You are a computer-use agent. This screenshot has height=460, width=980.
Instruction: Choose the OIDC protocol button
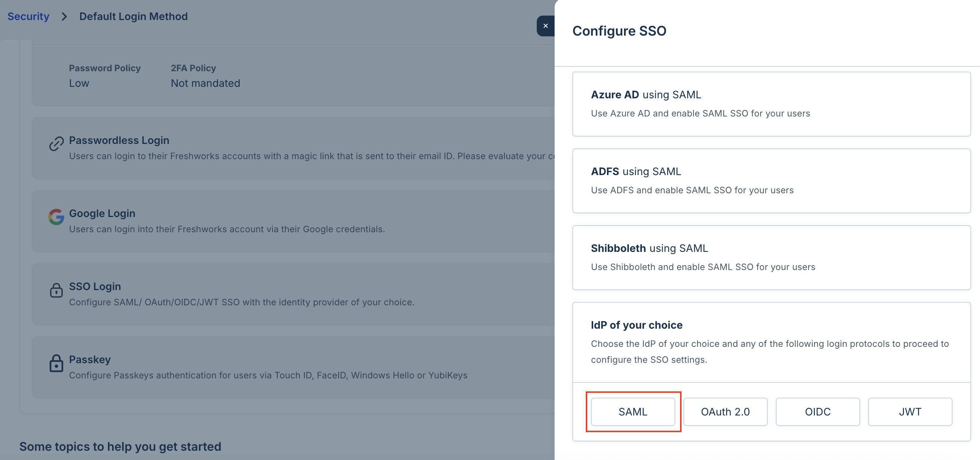click(817, 412)
